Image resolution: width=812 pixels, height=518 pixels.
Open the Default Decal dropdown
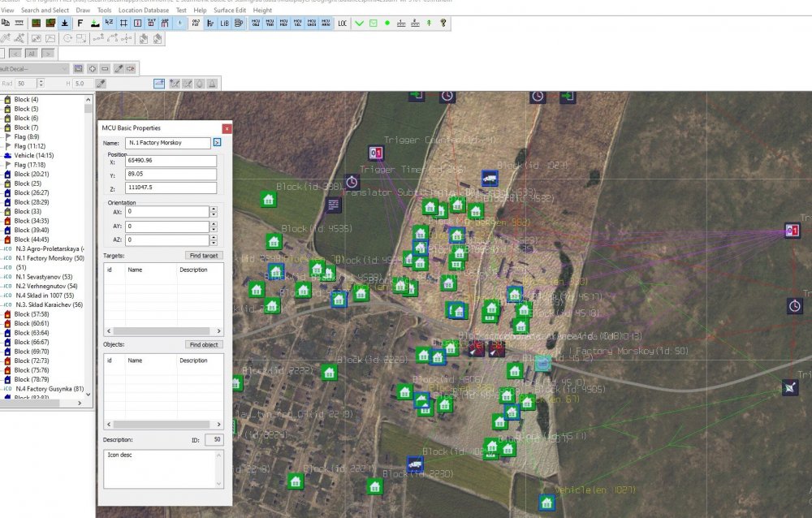coord(65,69)
